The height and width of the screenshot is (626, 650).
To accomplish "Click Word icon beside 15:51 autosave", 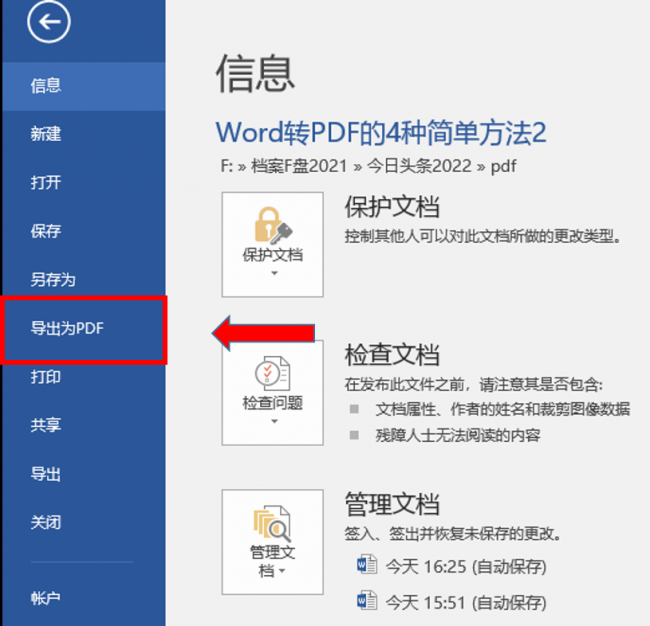I will pyautogui.click(x=367, y=600).
